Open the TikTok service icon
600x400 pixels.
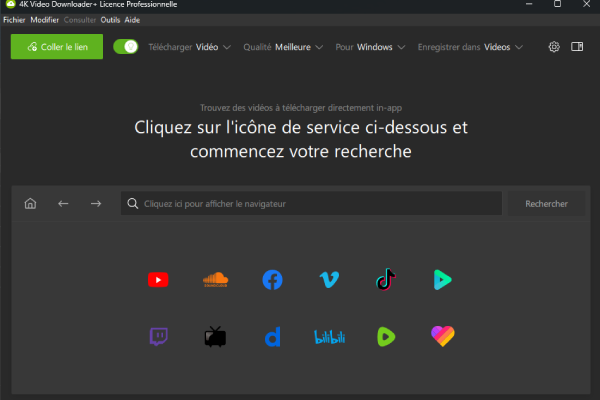386,279
